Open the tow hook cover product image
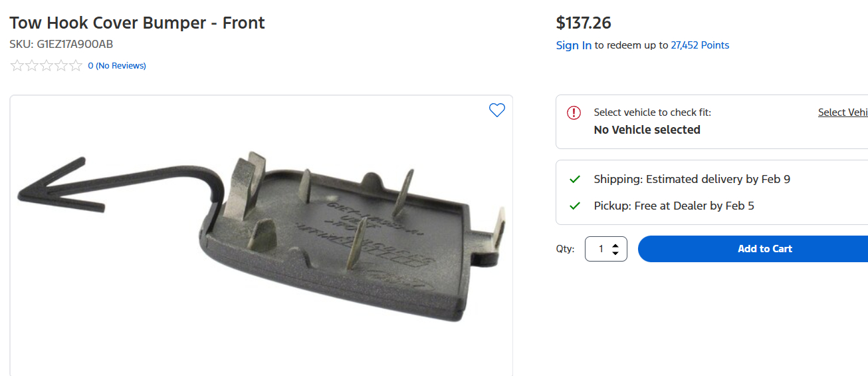 point(261,236)
